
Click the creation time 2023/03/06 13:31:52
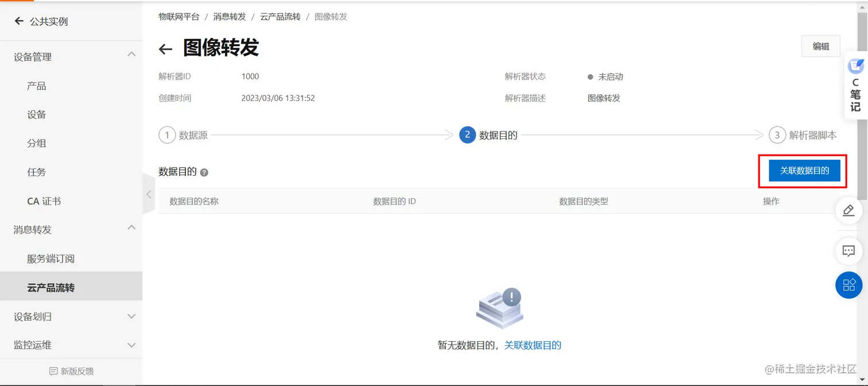coord(278,98)
